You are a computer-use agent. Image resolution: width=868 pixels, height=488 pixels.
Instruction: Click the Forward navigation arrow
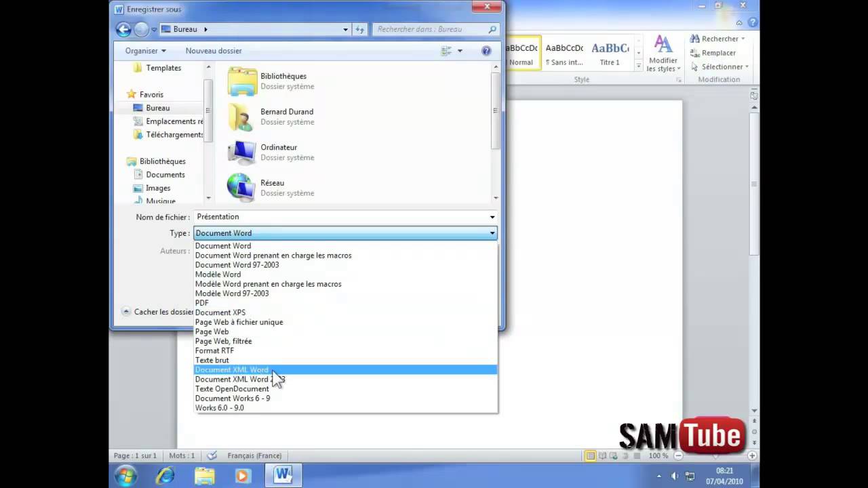click(141, 29)
